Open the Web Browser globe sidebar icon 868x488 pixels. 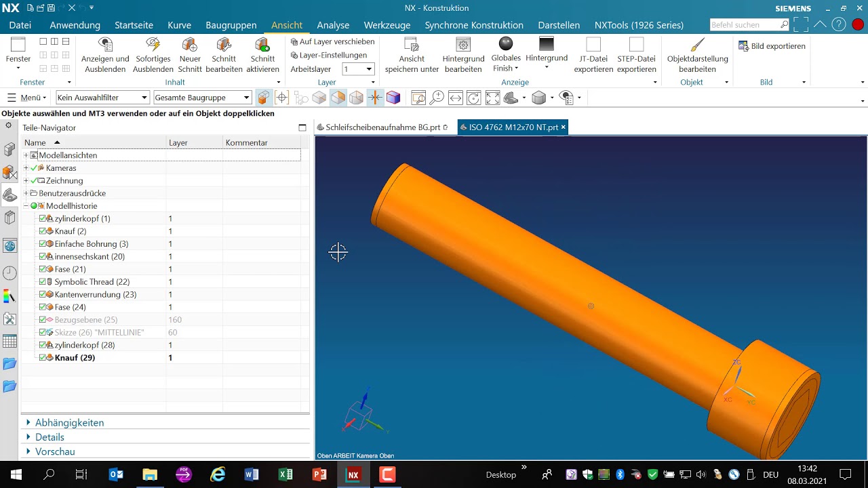click(9, 245)
